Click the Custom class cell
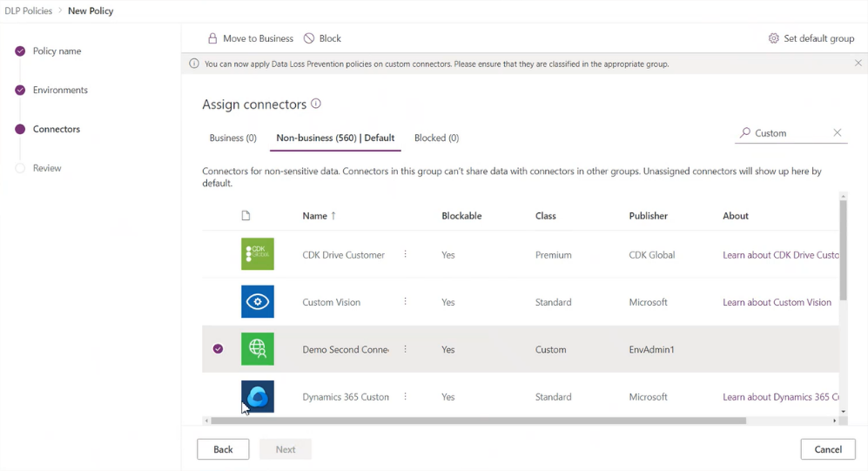 [x=550, y=349]
